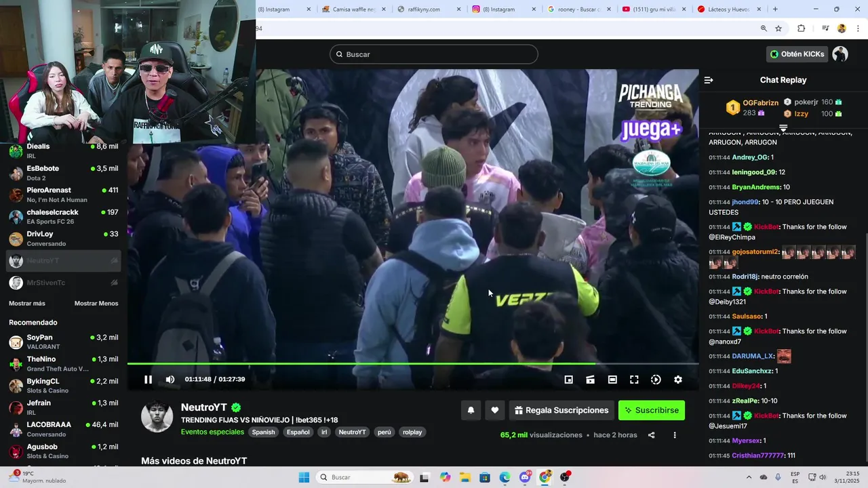Screen dimensions: 868x488
Task: Follow NeutroYT with heart icon
Action: point(495,410)
